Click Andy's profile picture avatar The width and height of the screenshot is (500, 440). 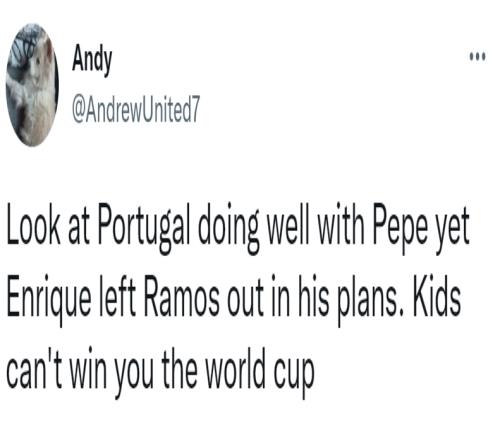(32, 85)
